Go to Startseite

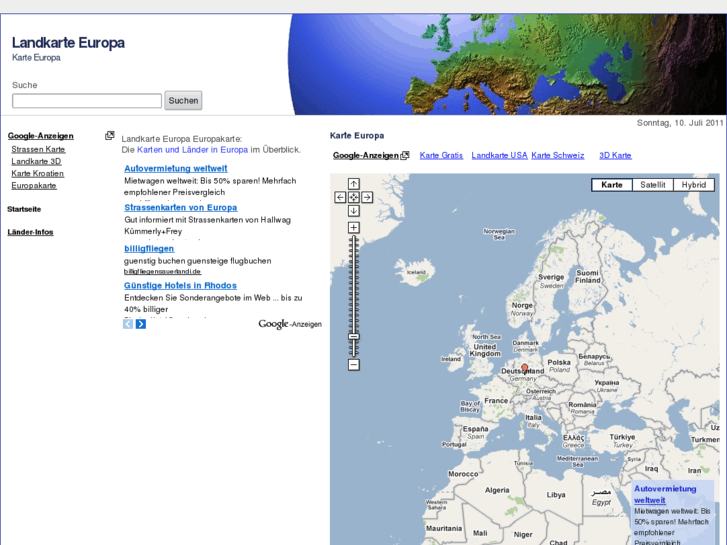coord(24,209)
